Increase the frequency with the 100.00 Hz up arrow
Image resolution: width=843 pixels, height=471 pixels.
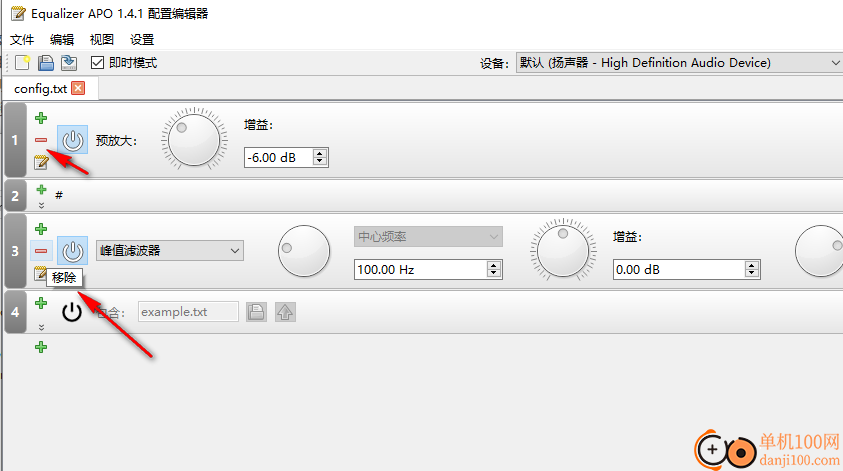494,265
